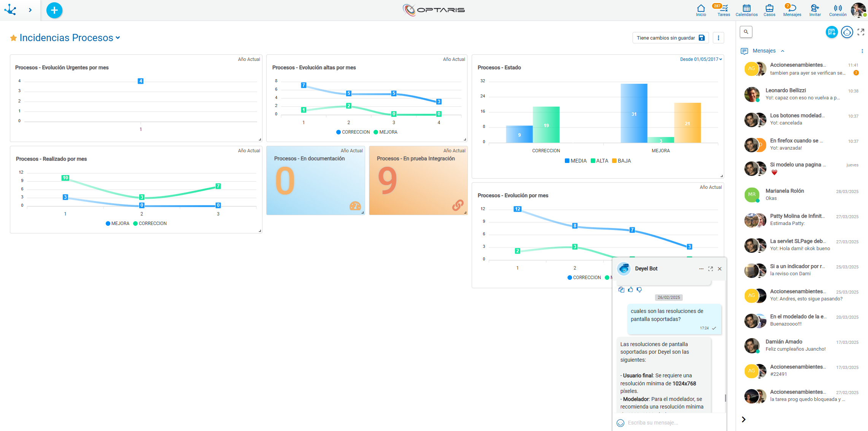Toggle the favorite star for Incidencias Procesos

coord(13,38)
